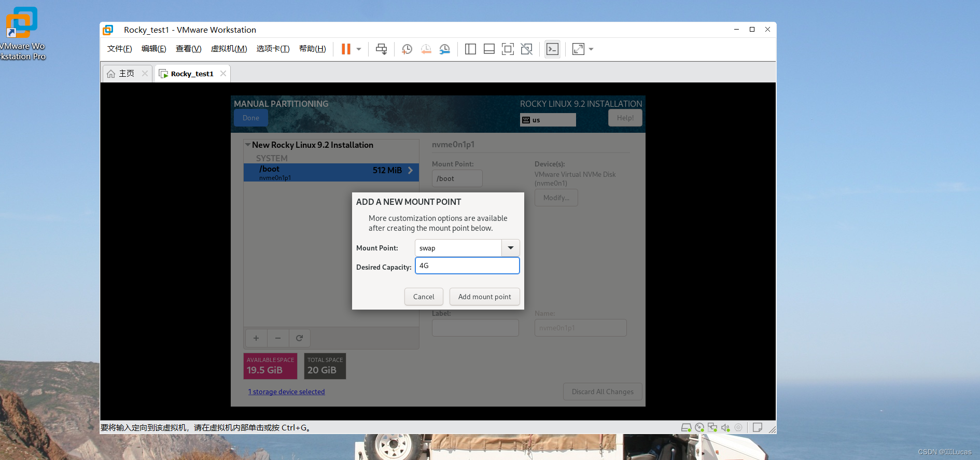Take a snapshot of the VM
Image resolution: width=980 pixels, height=460 pixels.
(407, 49)
